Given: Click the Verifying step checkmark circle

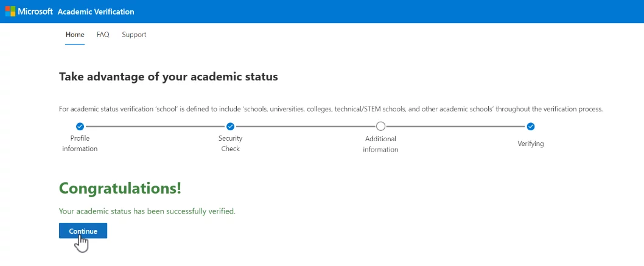Looking at the screenshot, I should [x=531, y=127].
